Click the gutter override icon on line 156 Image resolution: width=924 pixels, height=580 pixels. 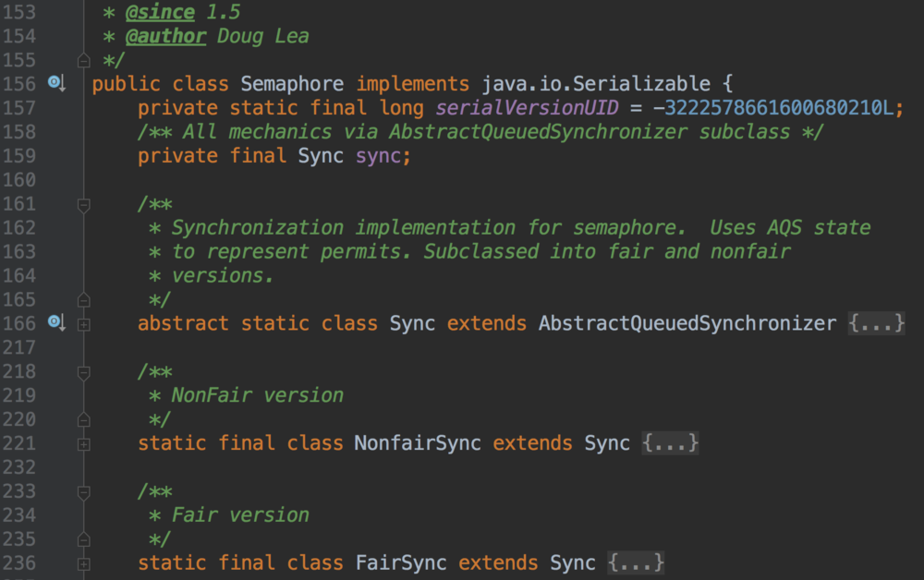56,83
